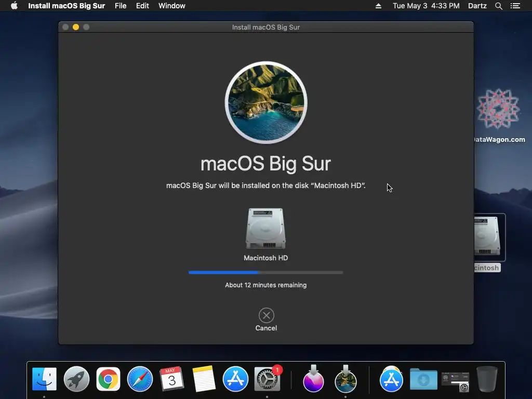Click the date and time in menu bar

click(x=426, y=6)
